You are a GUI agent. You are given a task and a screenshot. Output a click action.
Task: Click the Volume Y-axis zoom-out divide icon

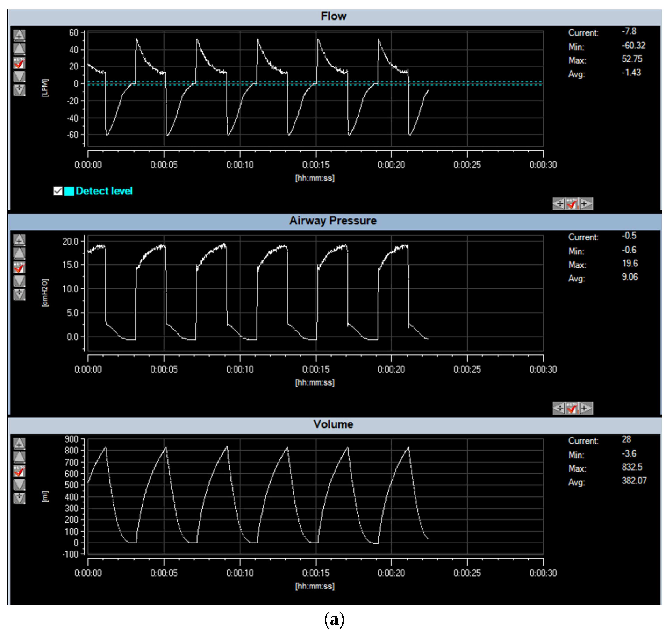(x=19, y=498)
